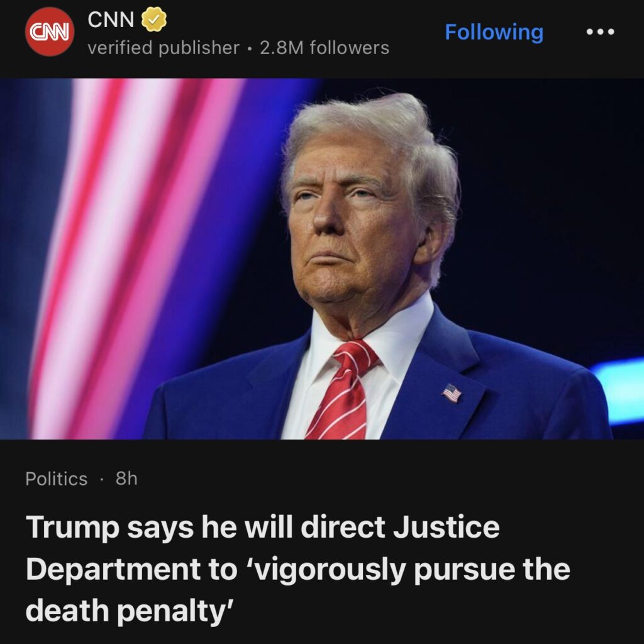Toggle the Following button to unfollow CNN

[494, 33]
